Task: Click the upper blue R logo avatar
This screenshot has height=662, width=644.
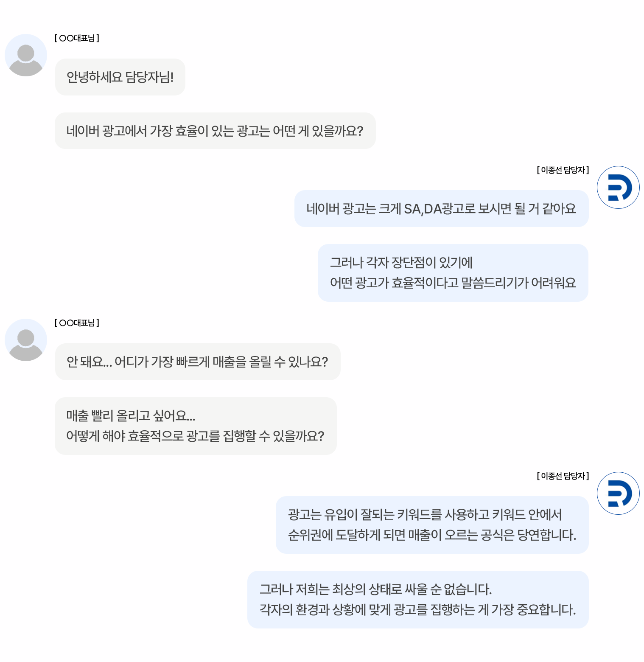Action: pyautogui.click(x=618, y=187)
